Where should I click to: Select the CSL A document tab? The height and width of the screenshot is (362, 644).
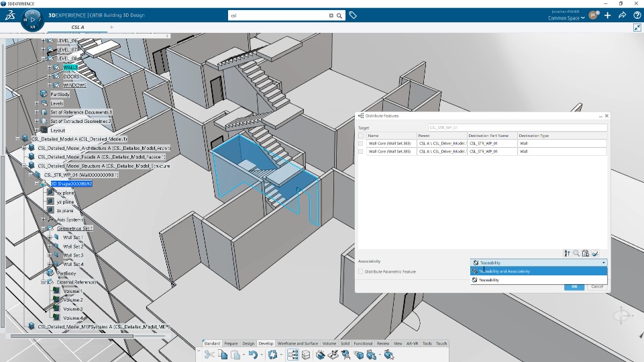(x=78, y=27)
